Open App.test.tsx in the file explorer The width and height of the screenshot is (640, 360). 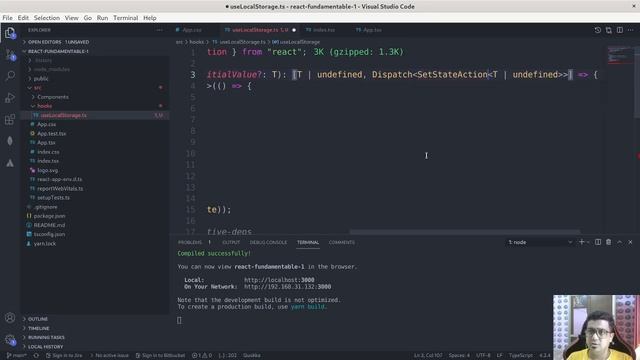pos(51,133)
